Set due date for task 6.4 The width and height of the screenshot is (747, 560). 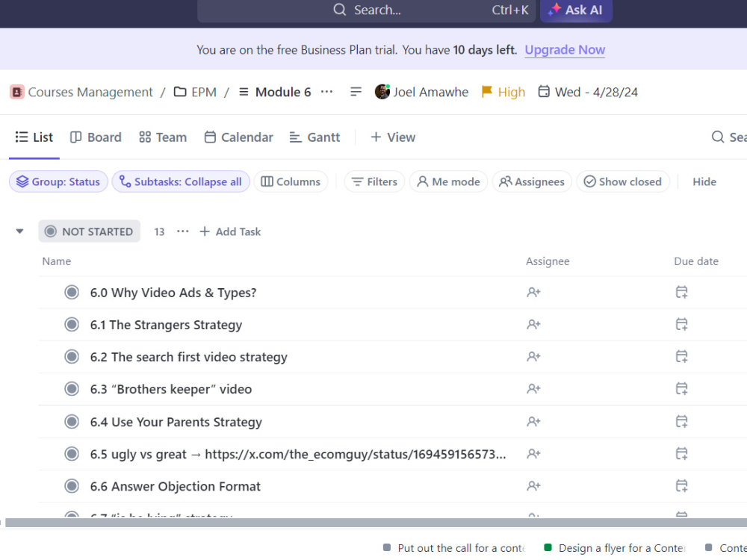[x=682, y=421]
